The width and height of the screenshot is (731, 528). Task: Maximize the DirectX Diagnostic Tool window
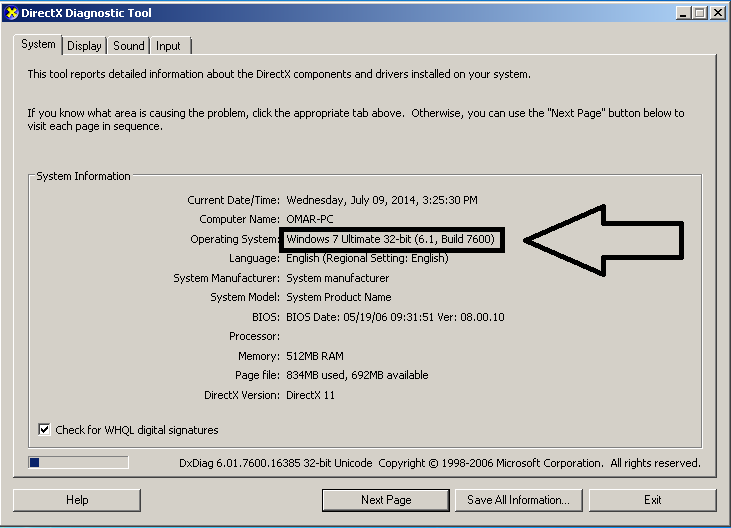point(700,13)
